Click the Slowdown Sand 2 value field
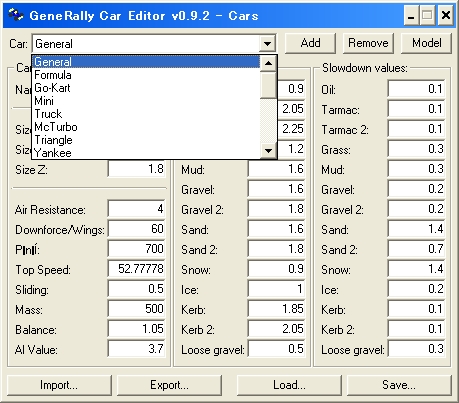The height and width of the screenshot is (403, 459). click(417, 249)
